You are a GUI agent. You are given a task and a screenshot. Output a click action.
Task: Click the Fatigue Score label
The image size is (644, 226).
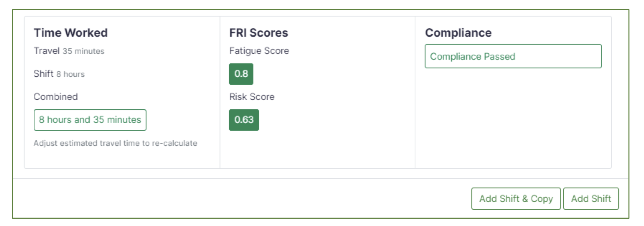pos(259,51)
